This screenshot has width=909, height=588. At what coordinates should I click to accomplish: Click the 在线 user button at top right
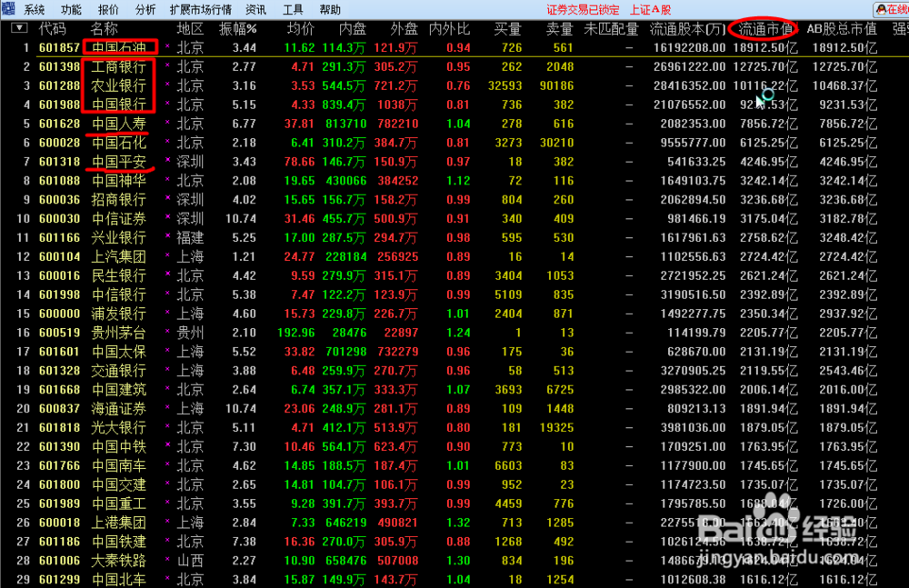(892, 10)
